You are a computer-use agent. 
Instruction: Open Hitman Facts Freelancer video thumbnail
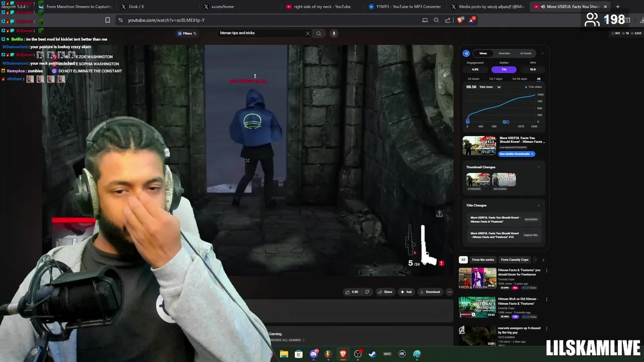click(x=477, y=279)
